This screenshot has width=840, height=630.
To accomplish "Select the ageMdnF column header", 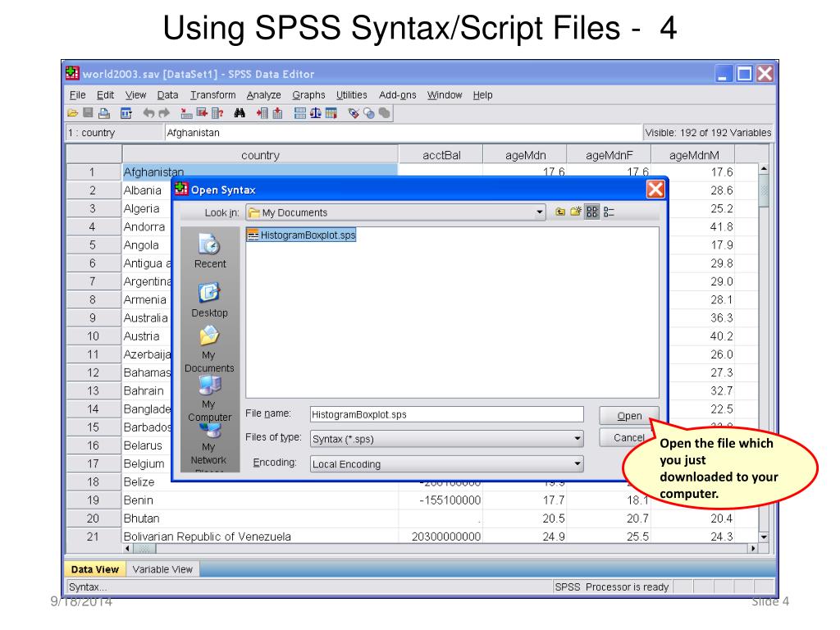I will pyautogui.click(x=609, y=155).
